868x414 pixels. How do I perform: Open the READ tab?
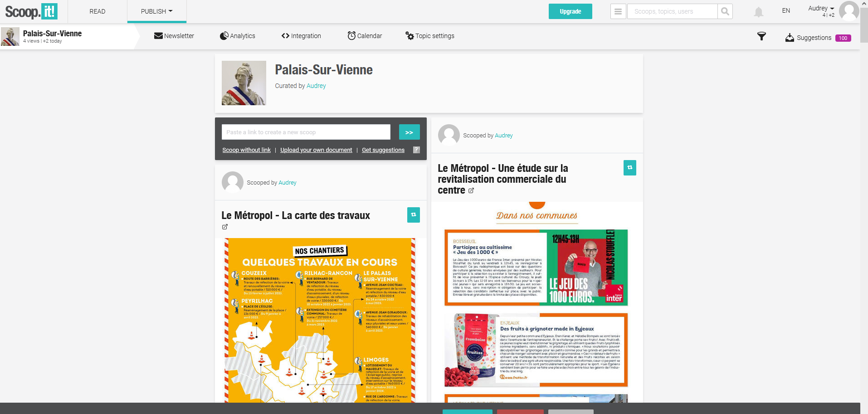tap(97, 11)
